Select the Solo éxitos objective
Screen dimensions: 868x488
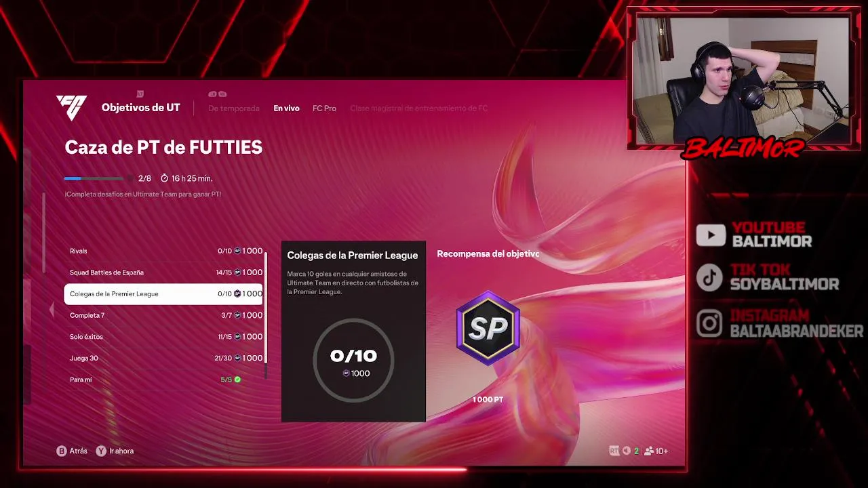tap(163, 337)
